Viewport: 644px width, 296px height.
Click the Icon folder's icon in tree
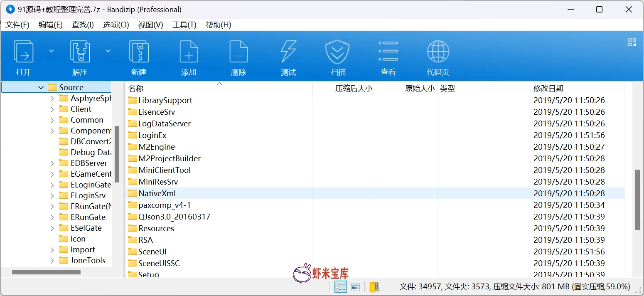pyautogui.click(x=64, y=239)
